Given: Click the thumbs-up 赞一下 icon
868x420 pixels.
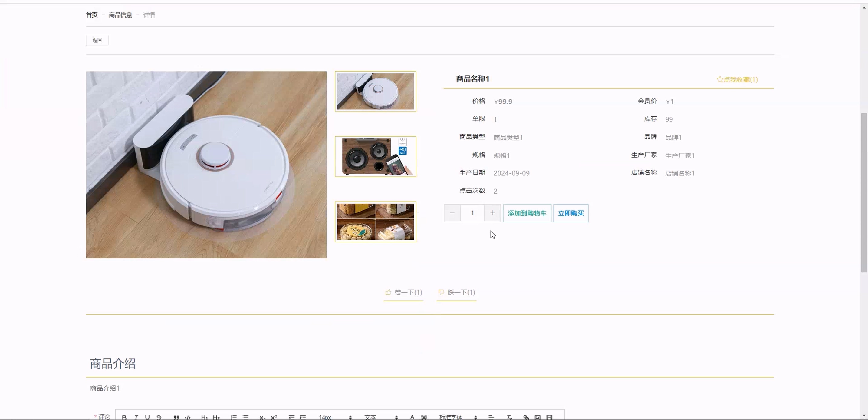Looking at the screenshot, I should 388,292.
